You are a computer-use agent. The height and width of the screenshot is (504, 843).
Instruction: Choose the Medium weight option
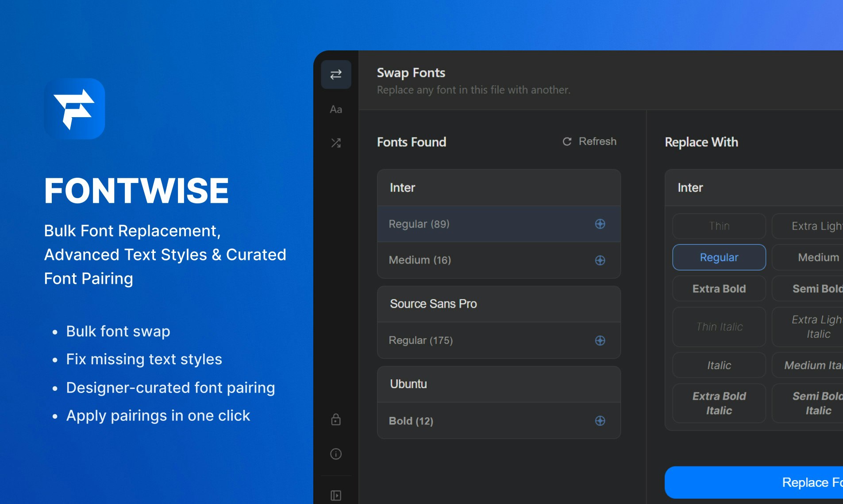point(808,257)
